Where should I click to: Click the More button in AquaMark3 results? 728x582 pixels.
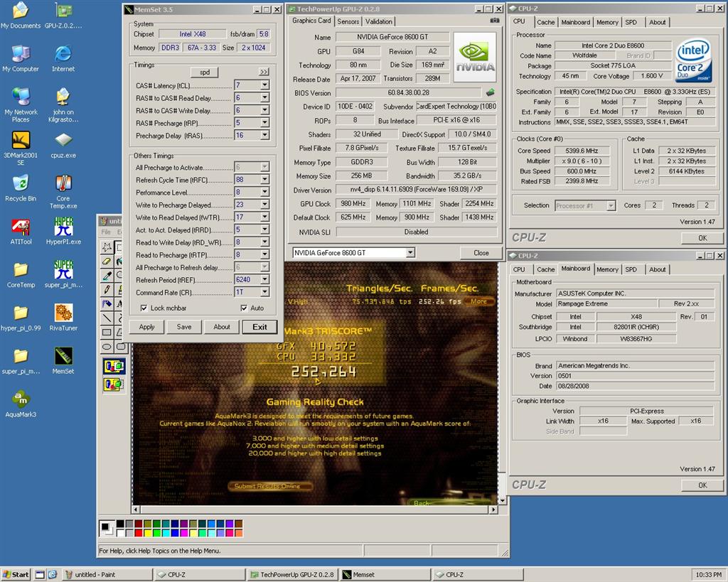click(x=479, y=301)
